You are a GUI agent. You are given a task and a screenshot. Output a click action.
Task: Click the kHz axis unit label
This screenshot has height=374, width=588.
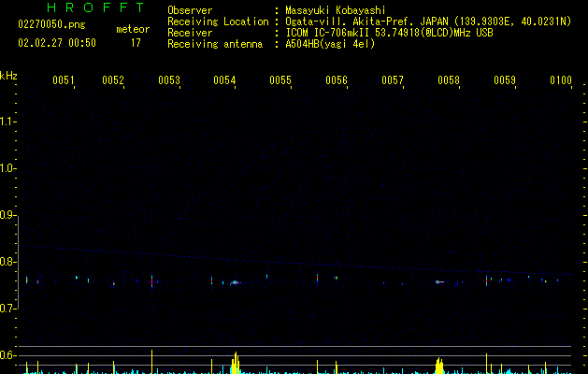[x=8, y=76]
